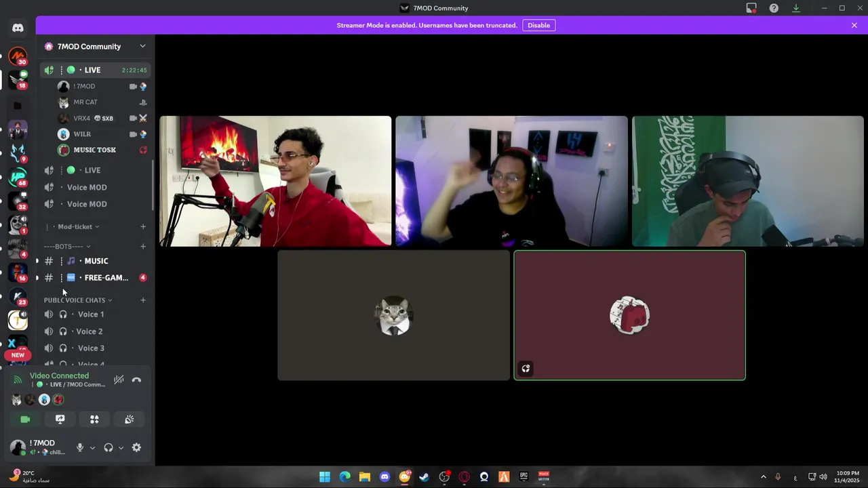Join the Voice 2 channel
This screenshot has width=868, height=488.
coord(95,331)
